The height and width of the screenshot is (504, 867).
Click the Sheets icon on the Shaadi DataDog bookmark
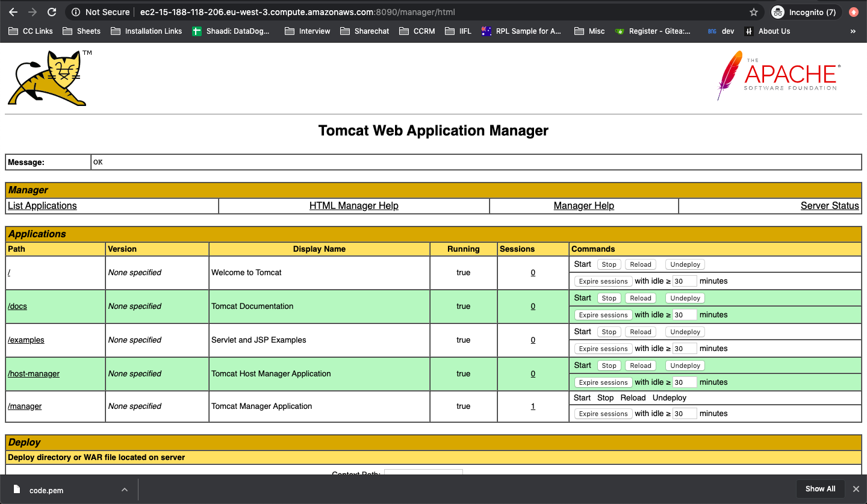(197, 31)
